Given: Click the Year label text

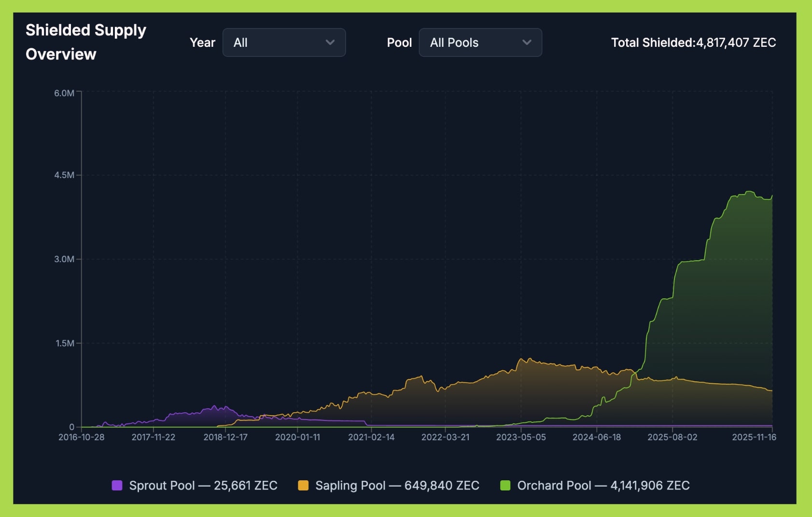Looking at the screenshot, I should (202, 42).
